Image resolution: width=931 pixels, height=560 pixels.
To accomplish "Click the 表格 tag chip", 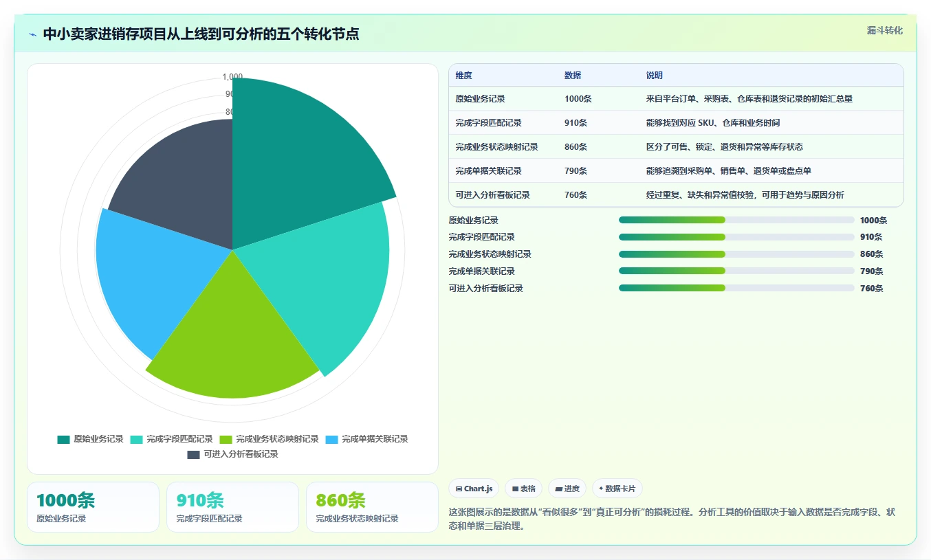I will [523, 489].
